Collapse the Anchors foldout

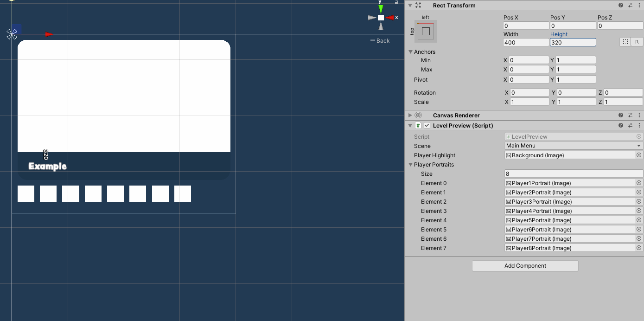(411, 52)
